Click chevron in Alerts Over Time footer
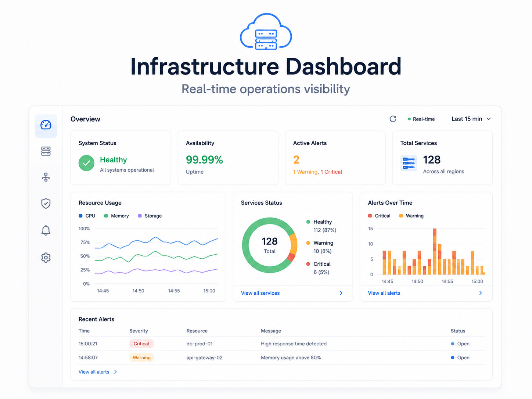 coord(481,293)
